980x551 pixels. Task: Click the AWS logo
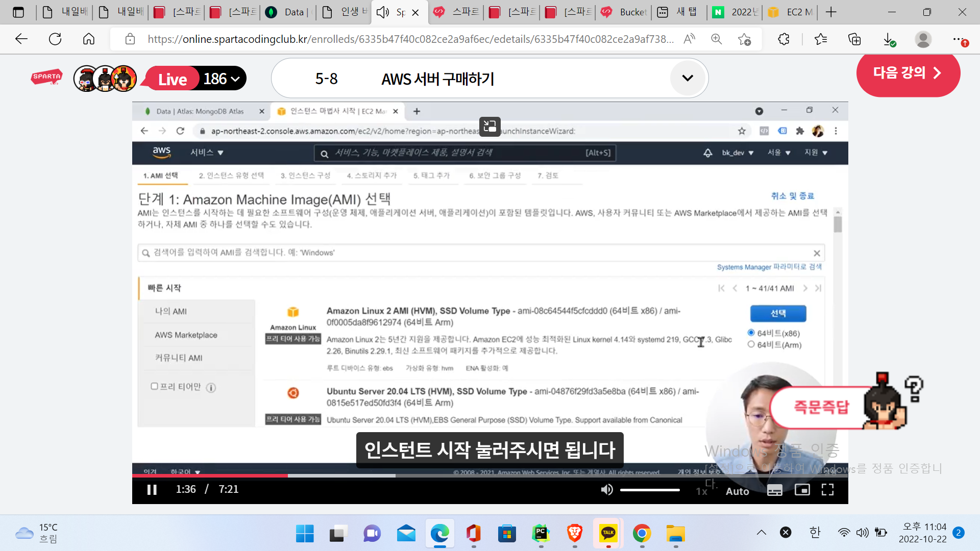(161, 152)
